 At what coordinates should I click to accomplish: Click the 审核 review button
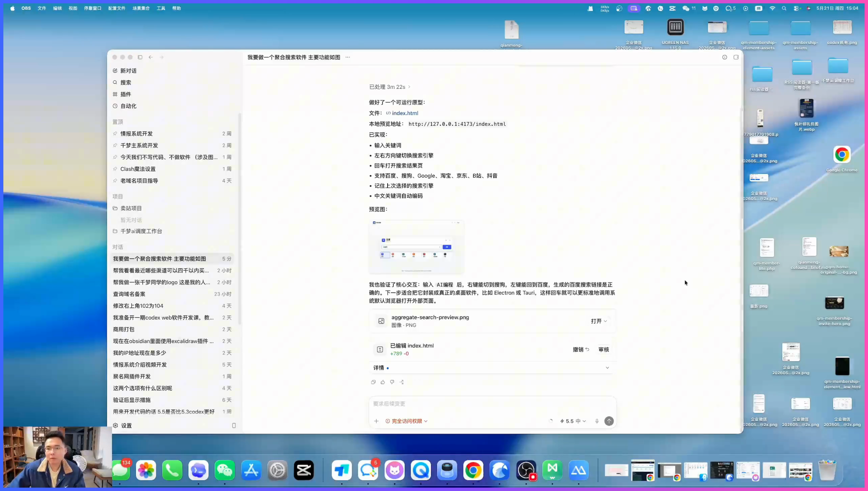pos(604,349)
